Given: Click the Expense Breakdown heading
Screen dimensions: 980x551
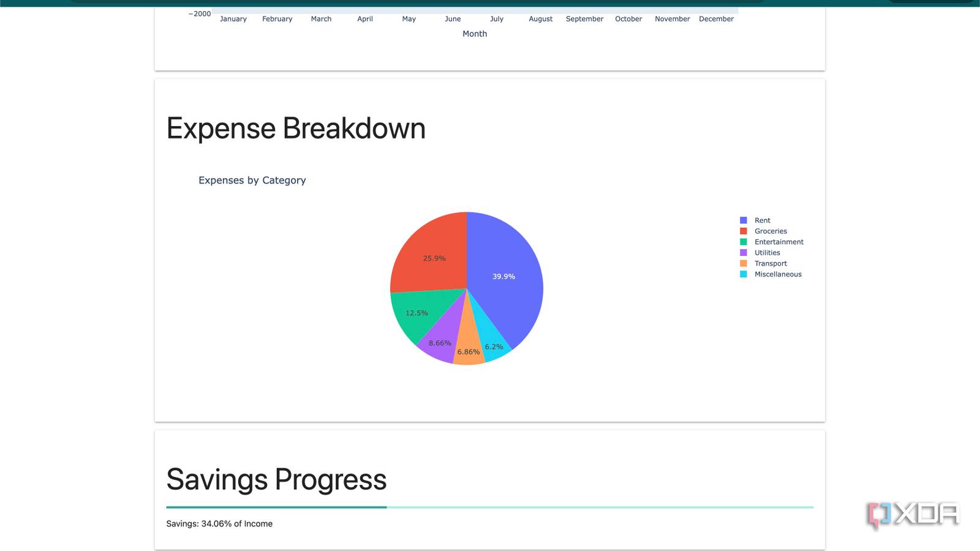Looking at the screenshot, I should point(296,128).
